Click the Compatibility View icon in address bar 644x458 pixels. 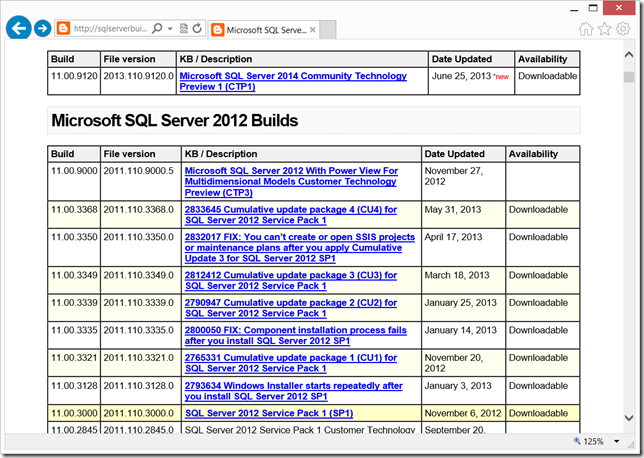pyautogui.click(x=184, y=29)
